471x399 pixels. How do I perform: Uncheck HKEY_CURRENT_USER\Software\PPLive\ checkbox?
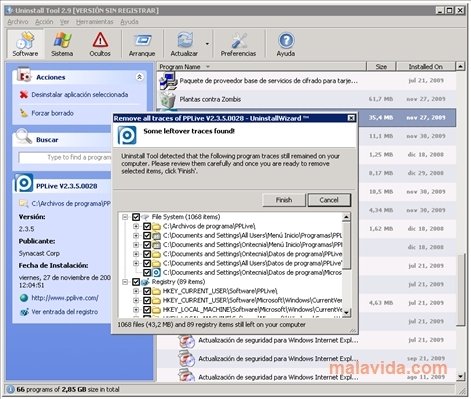coord(147,291)
